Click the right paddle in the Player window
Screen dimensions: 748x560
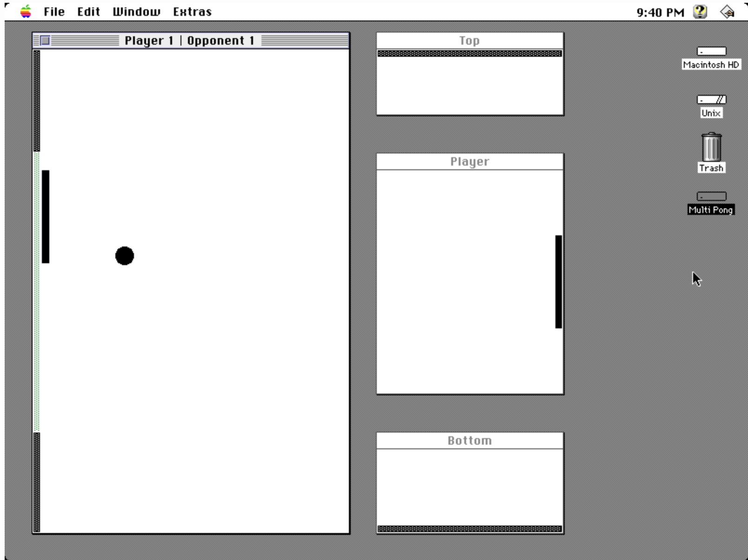coord(557,281)
